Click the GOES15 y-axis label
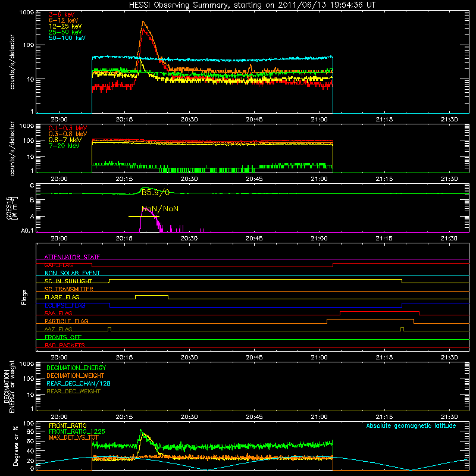 (x=12, y=208)
